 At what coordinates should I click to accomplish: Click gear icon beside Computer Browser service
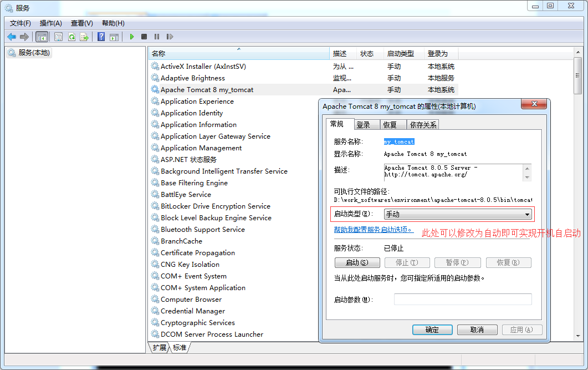point(155,299)
